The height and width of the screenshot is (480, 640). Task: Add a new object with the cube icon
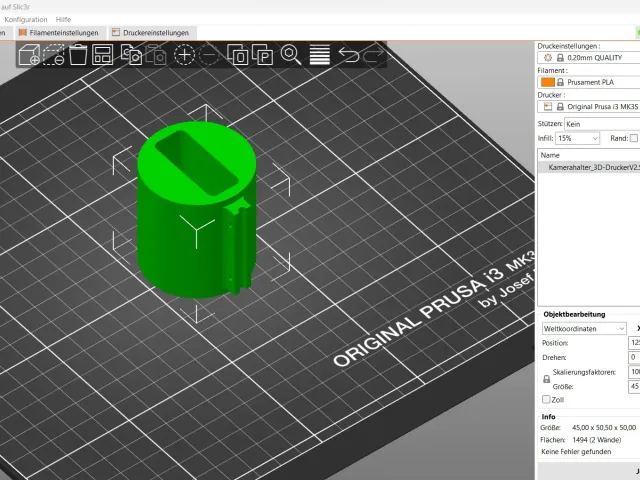(29, 55)
